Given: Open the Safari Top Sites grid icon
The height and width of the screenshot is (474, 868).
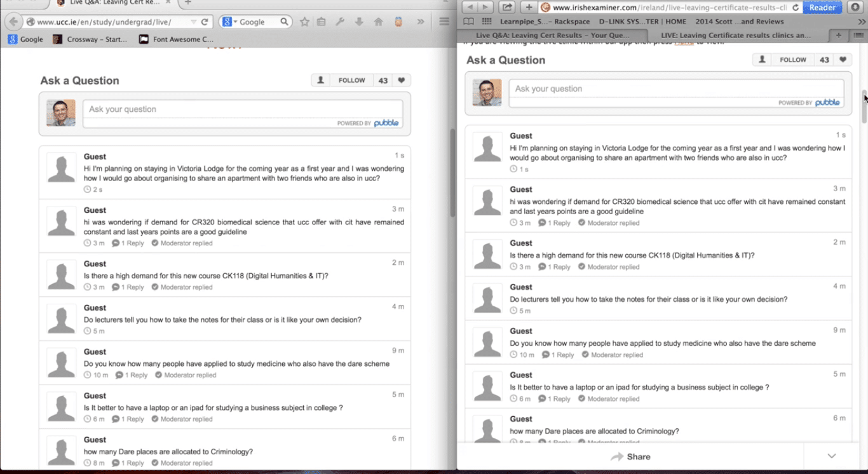Looking at the screenshot, I should (487, 22).
